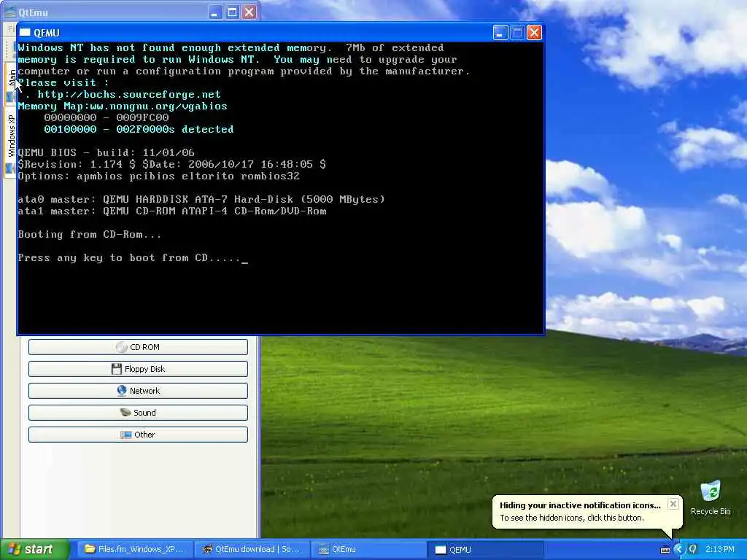Click the ata1 master CD-ROM line
Screen dimensions: 747x560
172,211
